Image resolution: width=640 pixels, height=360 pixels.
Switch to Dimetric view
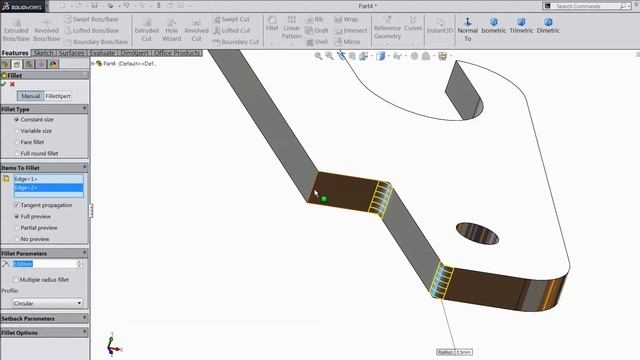[x=548, y=25]
